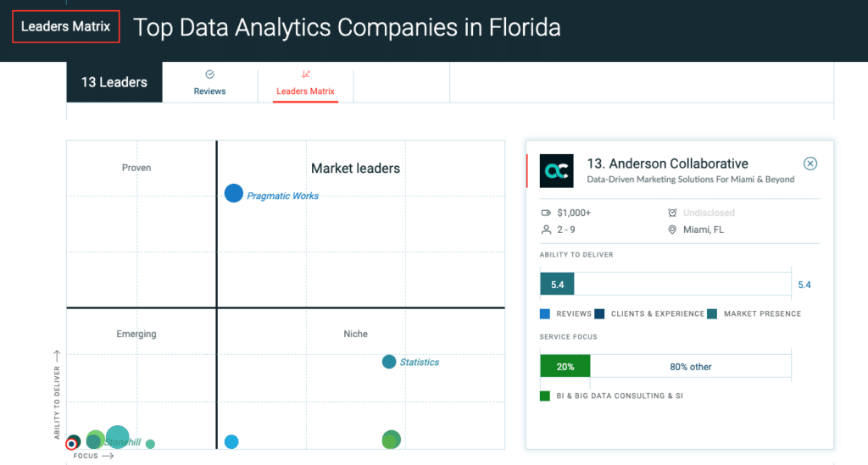Click the light blue bubble beside the vertical axis
Image resolution: width=868 pixels, height=465 pixels.
[x=231, y=442]
